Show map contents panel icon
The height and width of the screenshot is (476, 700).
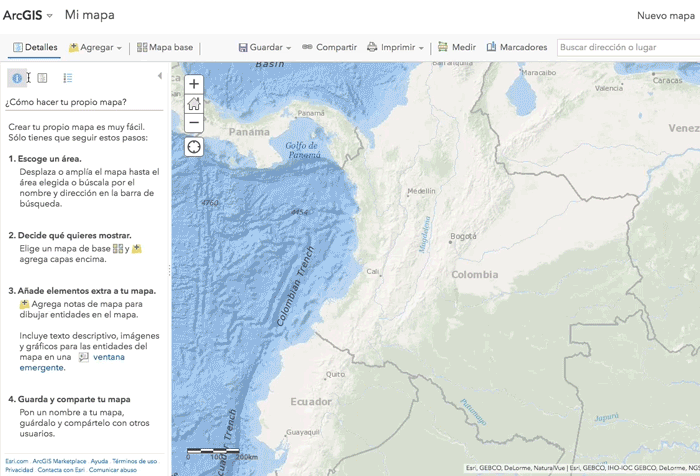tap(42, 77)
